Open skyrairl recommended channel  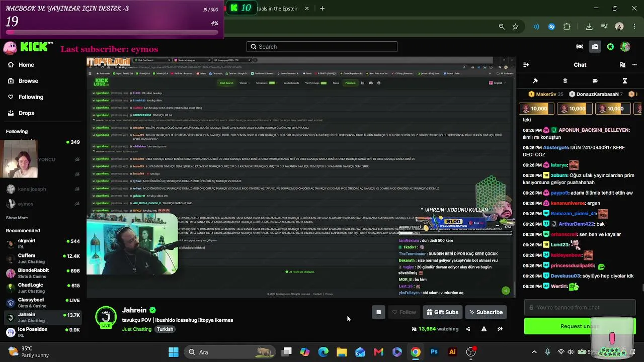[43, 244]
